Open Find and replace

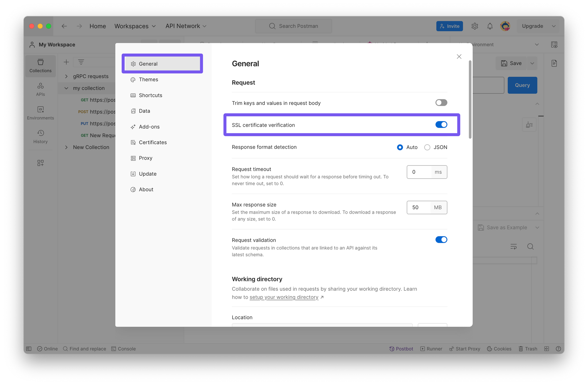84,349
